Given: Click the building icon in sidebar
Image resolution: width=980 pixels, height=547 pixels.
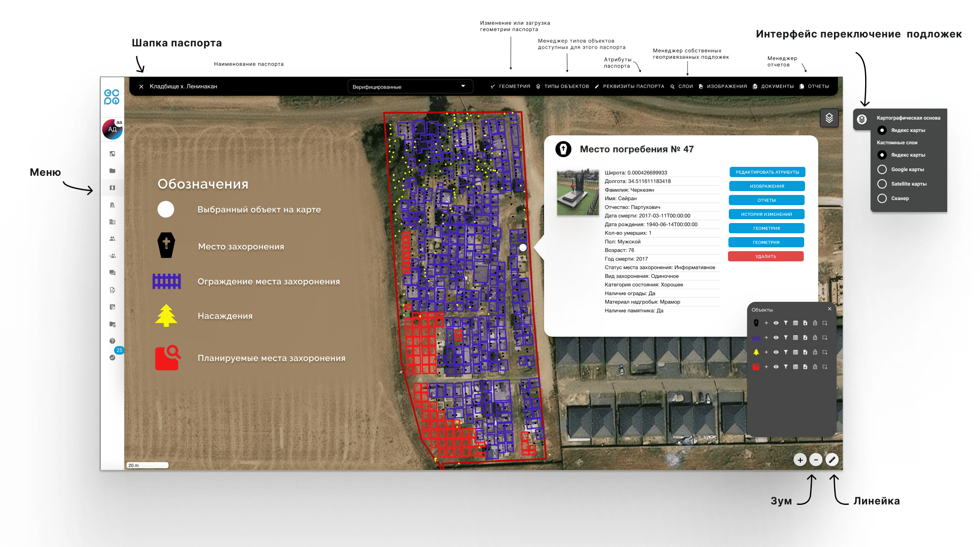Looking at the screenshot, I should coord(112,222).
